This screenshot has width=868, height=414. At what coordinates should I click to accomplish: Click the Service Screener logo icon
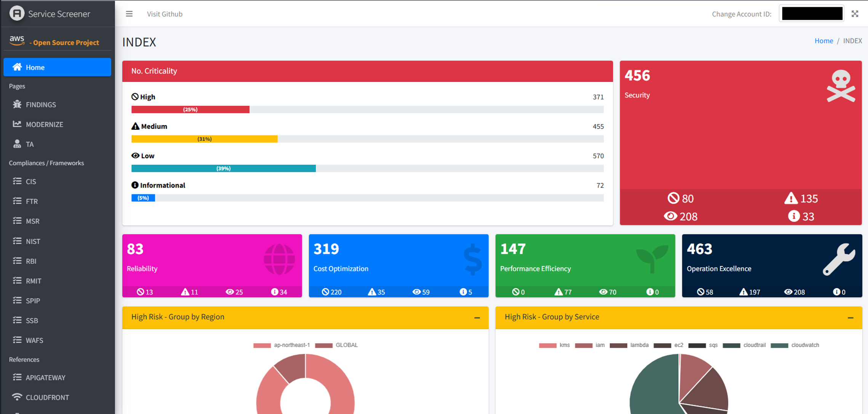pyautogui.click(x=17, y=13)
